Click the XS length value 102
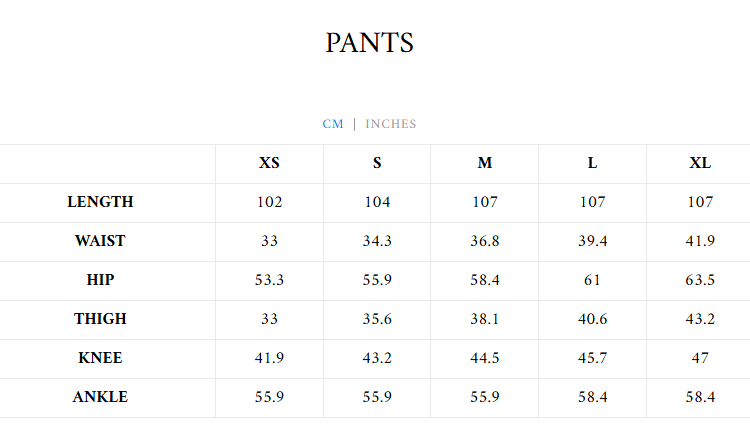The height and width of the screenshot is (442, 750). [x=269, y=202]
